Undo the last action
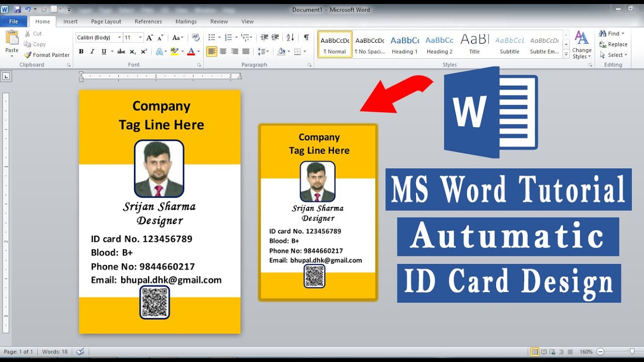The width and height of the screenshot is (644, 362). pos(28,10)
